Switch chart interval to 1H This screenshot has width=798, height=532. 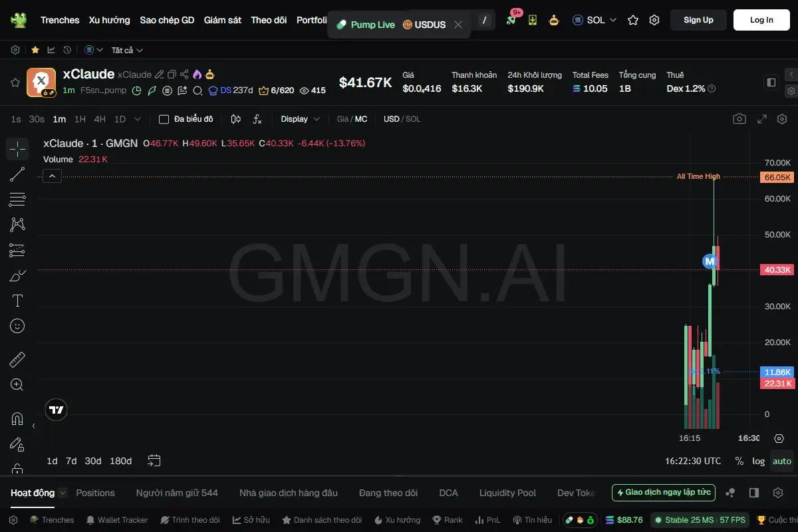(80, 119)
